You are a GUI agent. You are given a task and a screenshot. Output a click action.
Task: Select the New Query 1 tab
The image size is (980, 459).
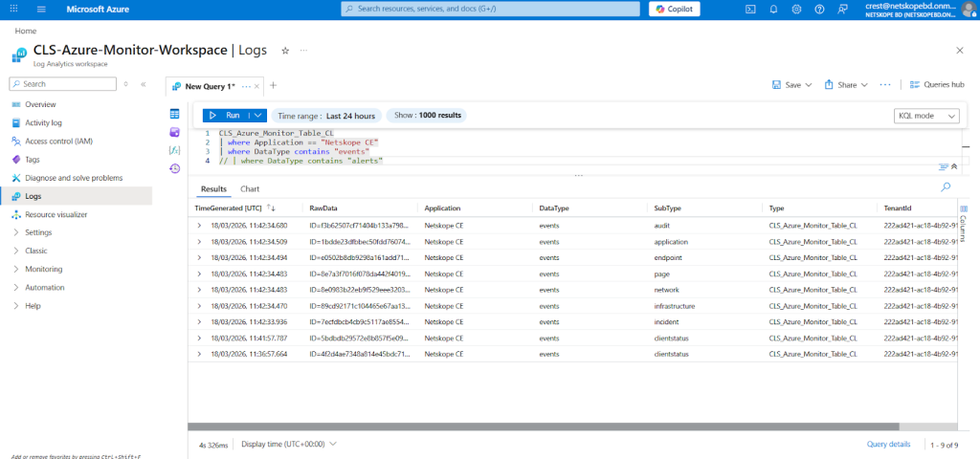click(x=210, y=86)
